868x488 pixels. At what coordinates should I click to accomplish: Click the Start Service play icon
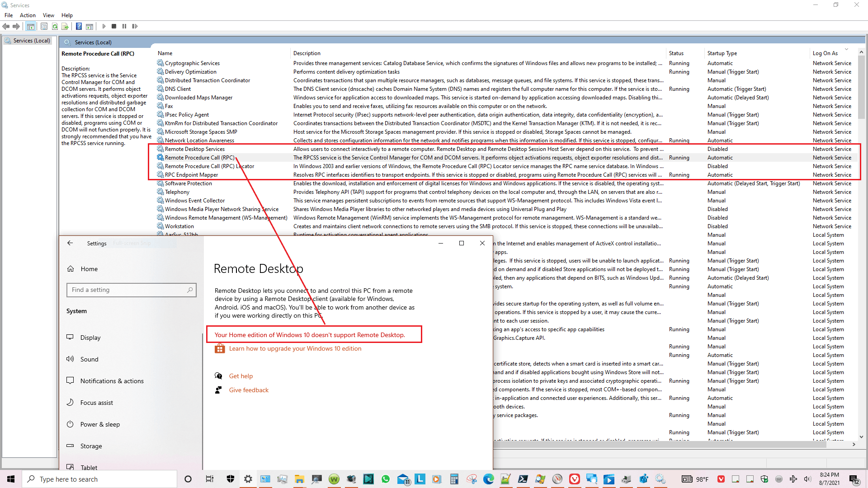104,26
